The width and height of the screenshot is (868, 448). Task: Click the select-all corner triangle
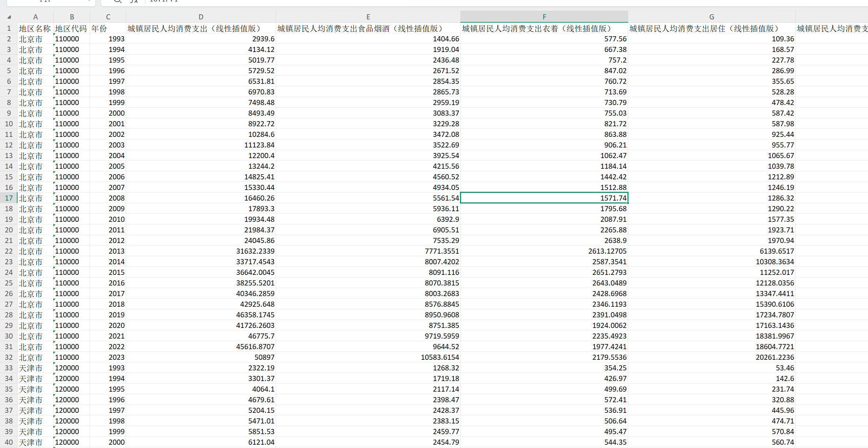9,17
